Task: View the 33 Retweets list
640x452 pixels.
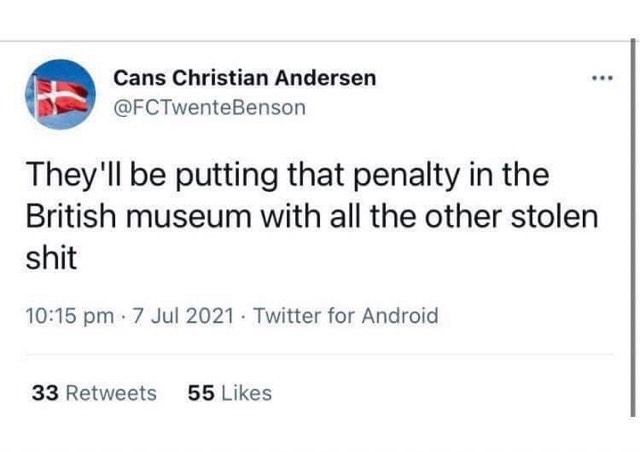Action: tap(94, 393)
